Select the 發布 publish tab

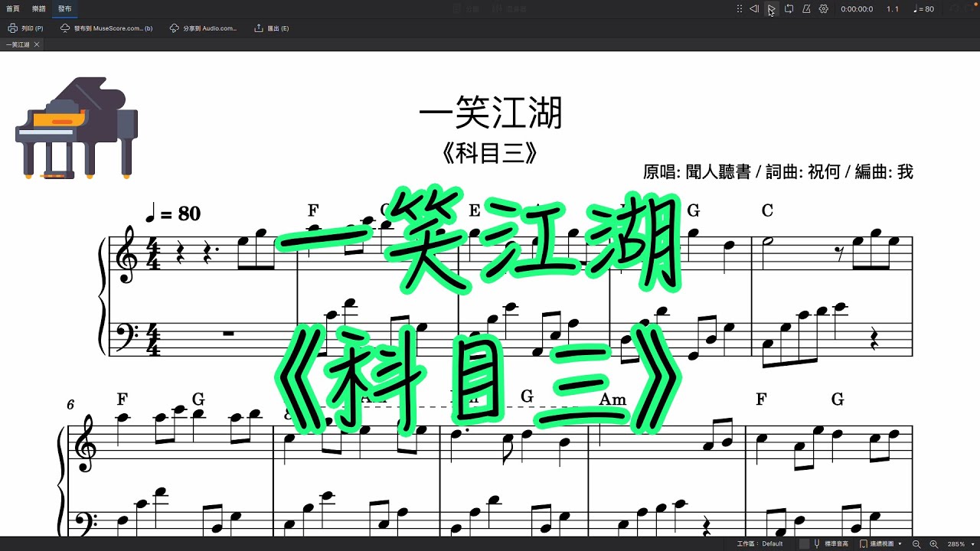[x=65, y=9]
